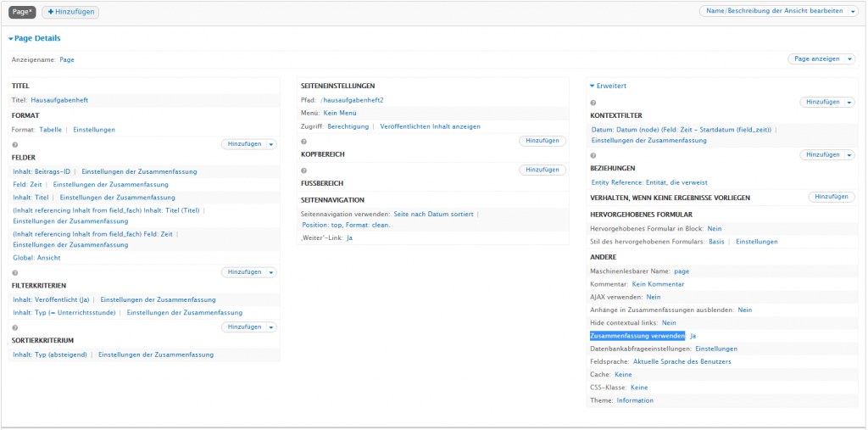
Task: Toggle AJAX verwenden Nein setting
Action: pos(653,298)
